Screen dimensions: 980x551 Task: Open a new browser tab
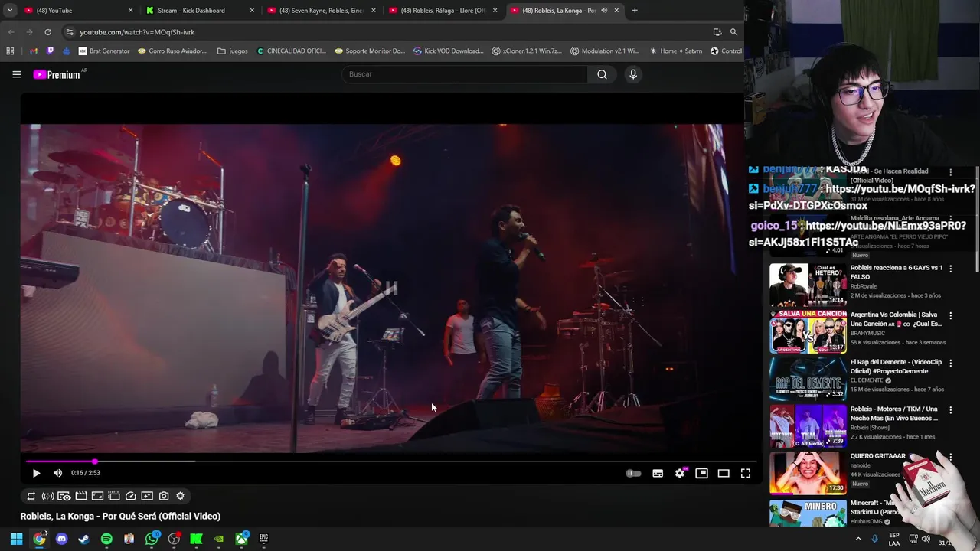(635, 11)
